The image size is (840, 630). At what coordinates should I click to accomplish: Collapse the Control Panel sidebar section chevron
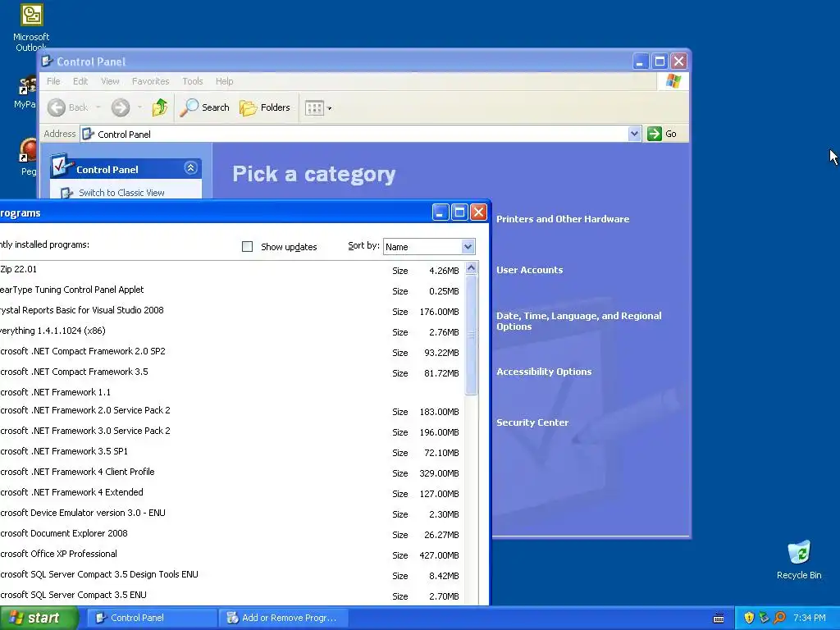tap(190, 168)
